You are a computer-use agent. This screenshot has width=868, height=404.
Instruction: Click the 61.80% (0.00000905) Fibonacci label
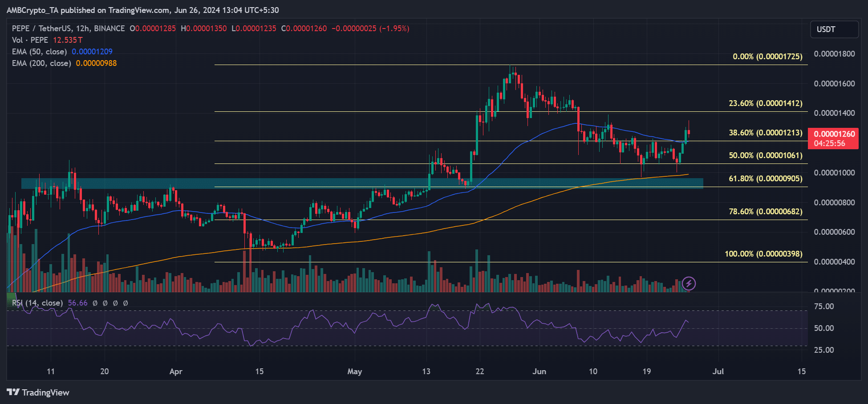click(766, 179)
